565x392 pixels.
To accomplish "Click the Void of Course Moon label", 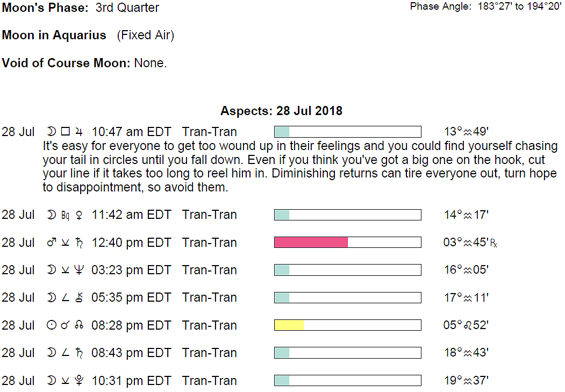I will coord(66,63).
